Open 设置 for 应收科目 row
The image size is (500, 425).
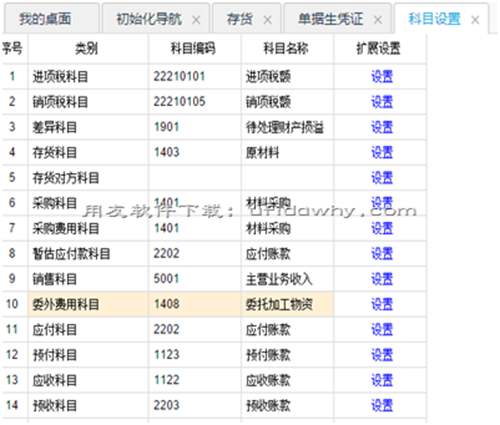[382, 380]
